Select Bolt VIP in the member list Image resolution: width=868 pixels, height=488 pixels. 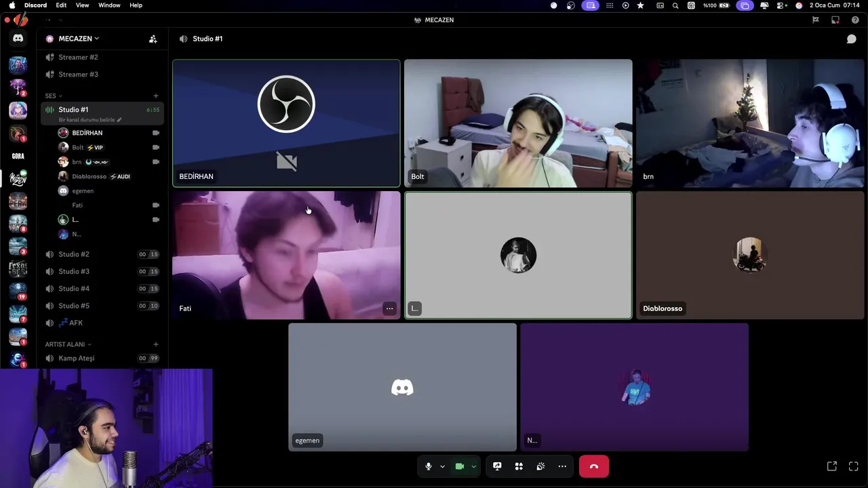click(x=109, y=147)
